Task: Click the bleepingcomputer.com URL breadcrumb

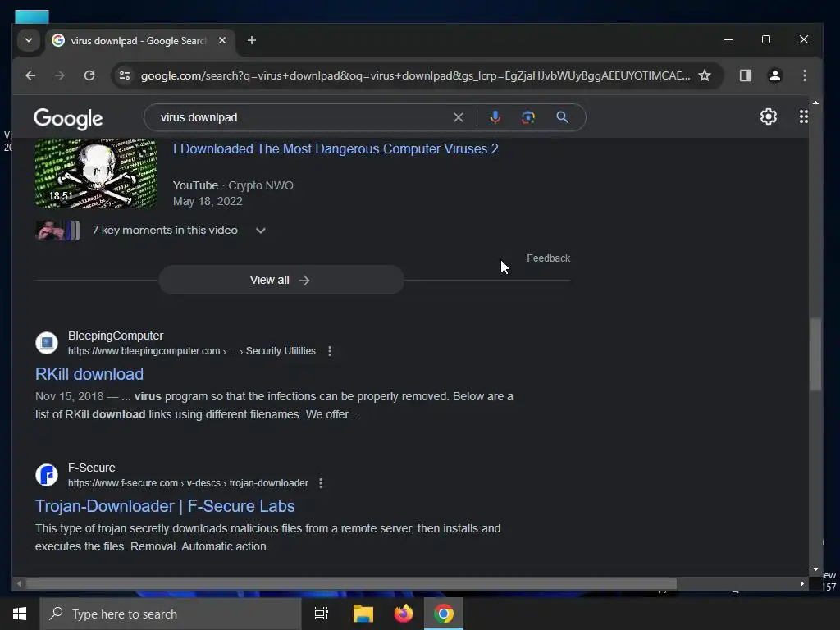Action: [192, 351]
